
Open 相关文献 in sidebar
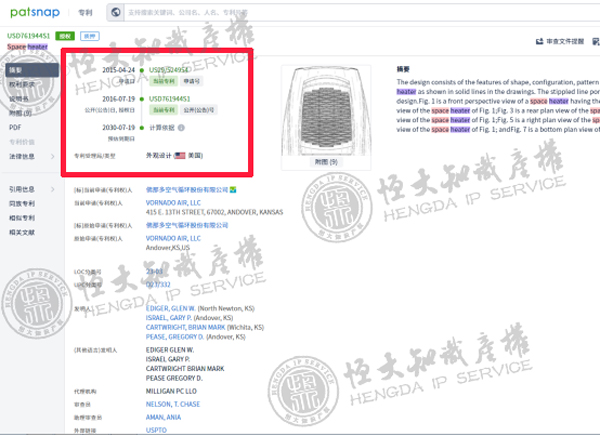[22, 232]
